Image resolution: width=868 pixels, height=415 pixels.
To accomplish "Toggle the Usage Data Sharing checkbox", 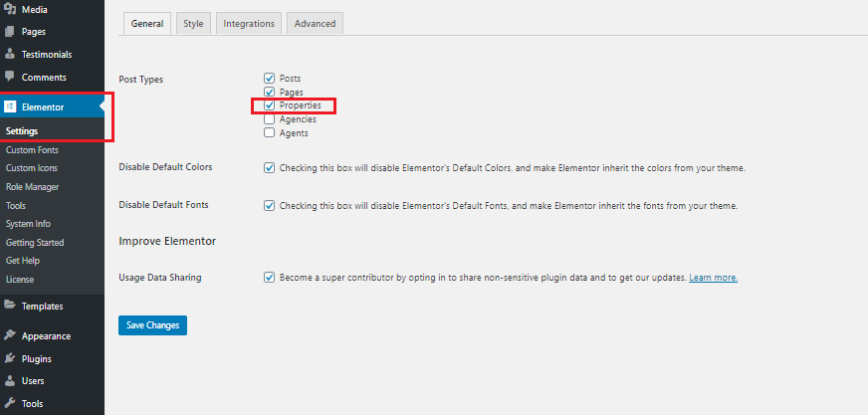I will coord(270,278).
